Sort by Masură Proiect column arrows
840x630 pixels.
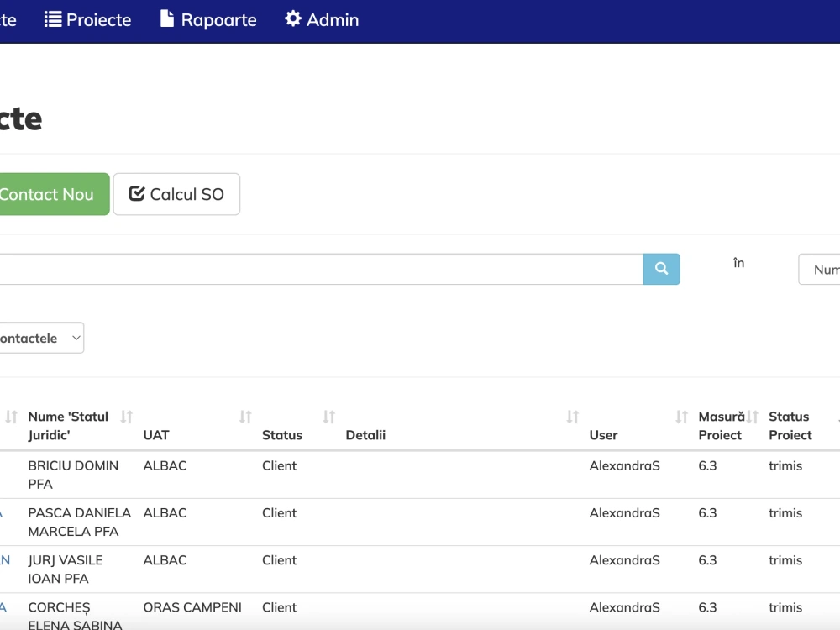coord(753,417)
